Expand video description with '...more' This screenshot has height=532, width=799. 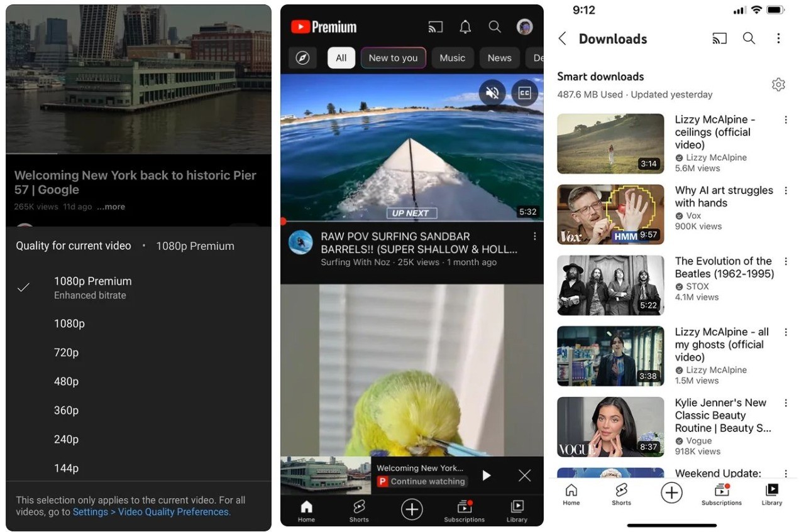click(111, 207)
